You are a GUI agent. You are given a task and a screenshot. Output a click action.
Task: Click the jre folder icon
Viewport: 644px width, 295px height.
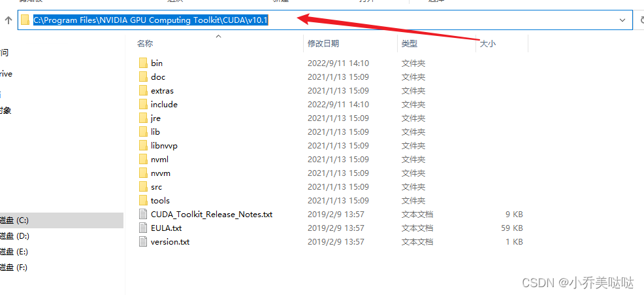(143, 118)
